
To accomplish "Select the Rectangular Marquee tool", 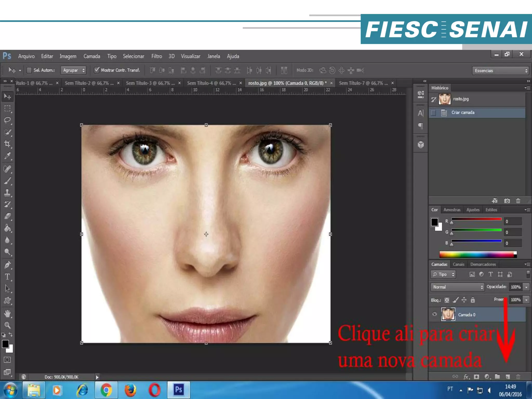I will (x=8, y=108).
